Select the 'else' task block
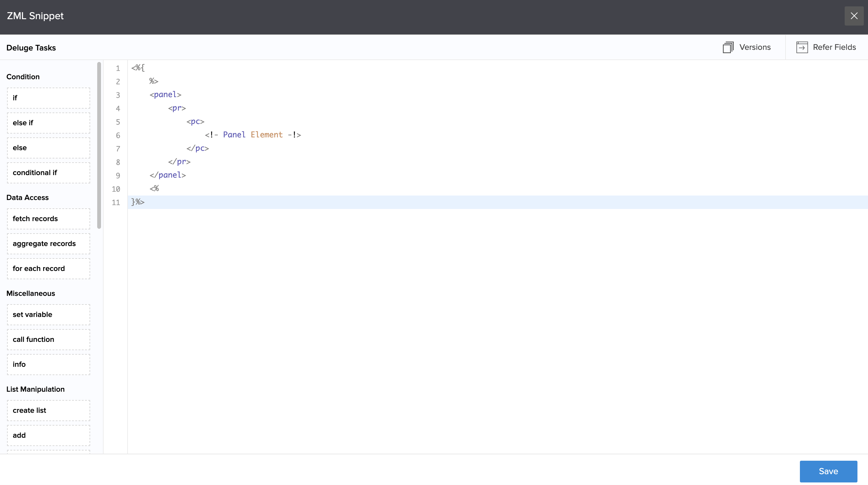 tap(49, 148)
